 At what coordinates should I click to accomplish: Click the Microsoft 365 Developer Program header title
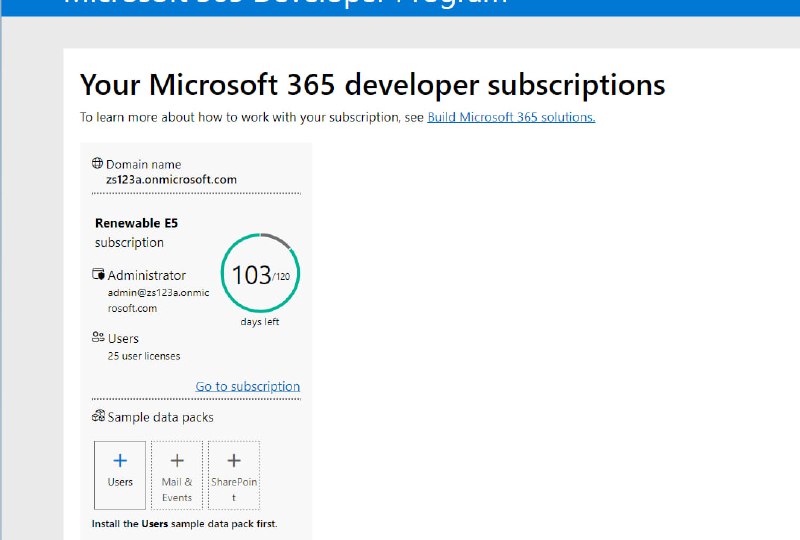click(x=285, y=4)
